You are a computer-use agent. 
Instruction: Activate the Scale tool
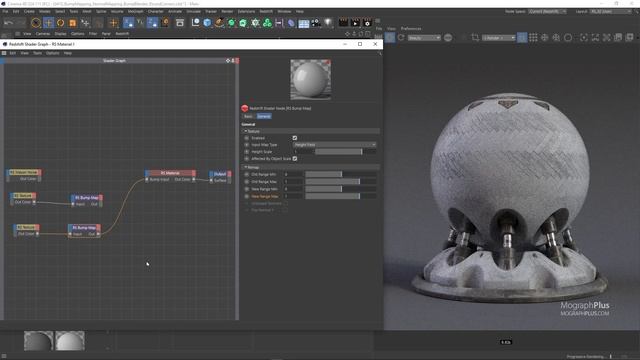73,23
